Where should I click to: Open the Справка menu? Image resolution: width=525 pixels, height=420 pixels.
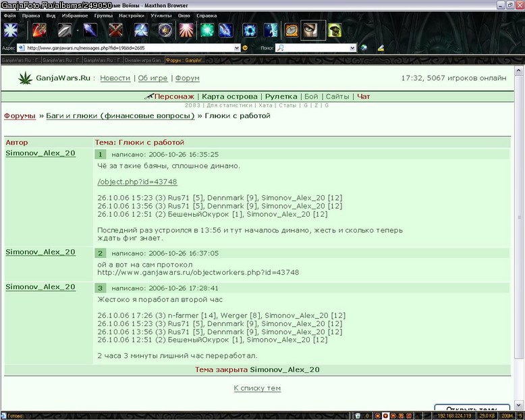(206, 16)
